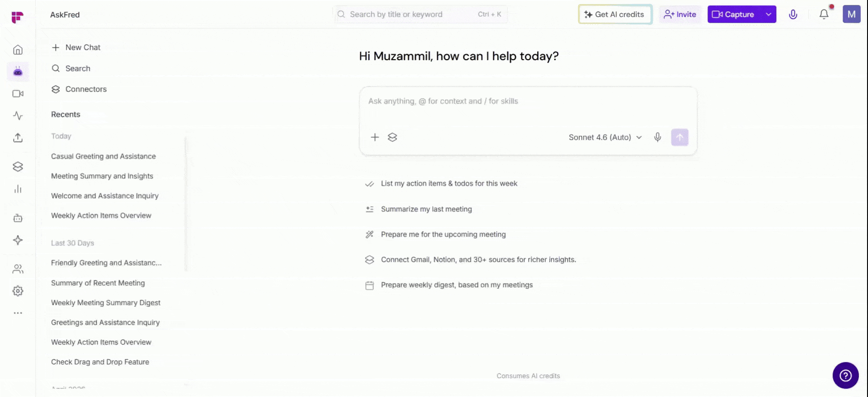Open the bot icon in sidebar

18,218
